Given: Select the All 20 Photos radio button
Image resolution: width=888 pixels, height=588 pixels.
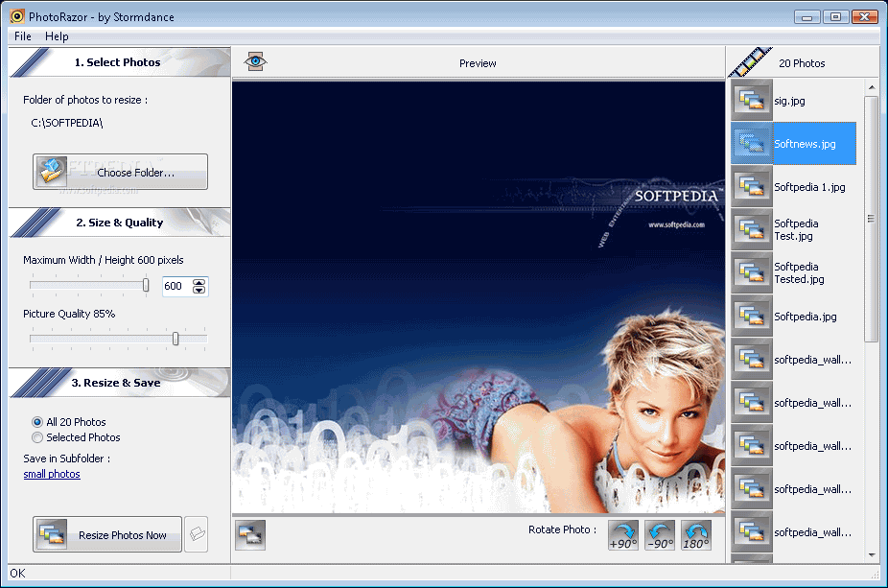Looking at the screenshot, I should pyautogui.click(x=37, y=422).
